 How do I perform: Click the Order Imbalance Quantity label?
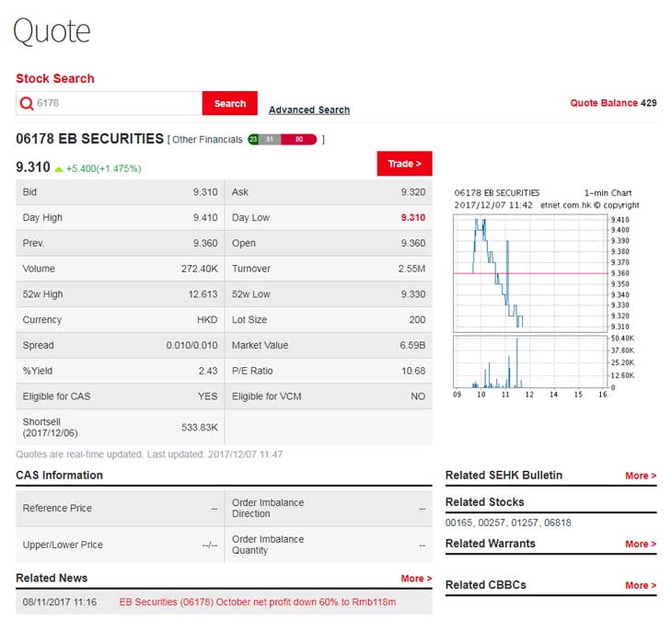point(268,545)
